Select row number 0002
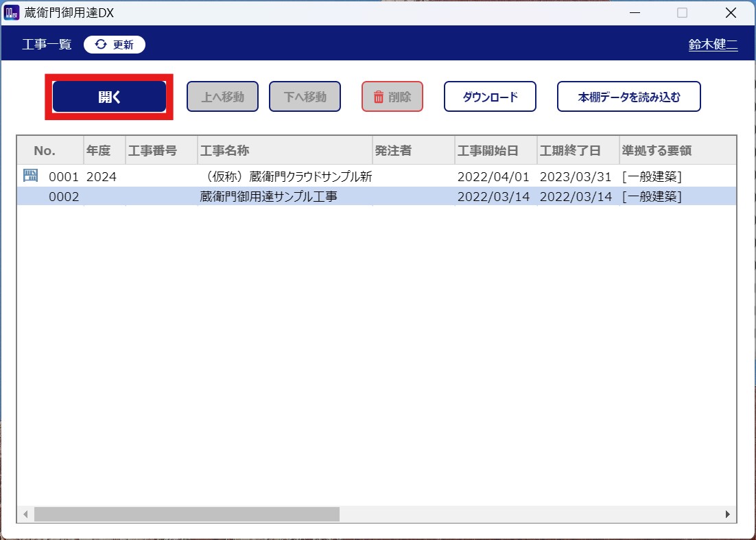This screenshot has width=756, height=540. (x=63, y=197)
